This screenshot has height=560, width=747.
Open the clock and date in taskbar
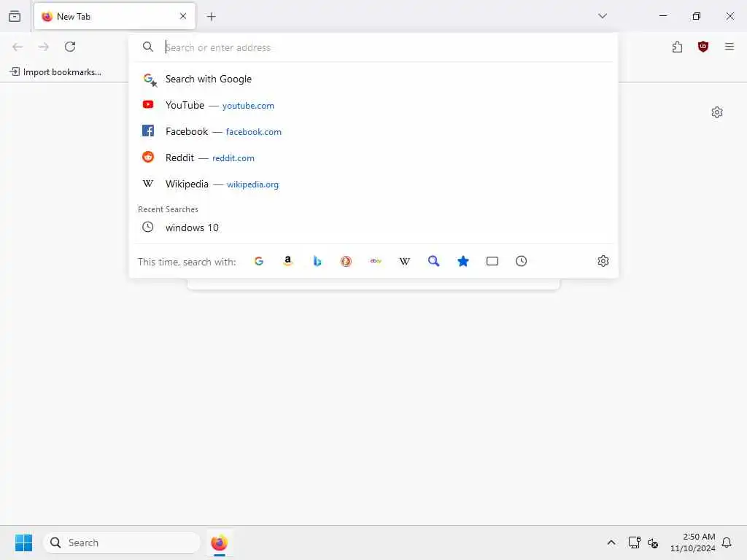(693, 542)
